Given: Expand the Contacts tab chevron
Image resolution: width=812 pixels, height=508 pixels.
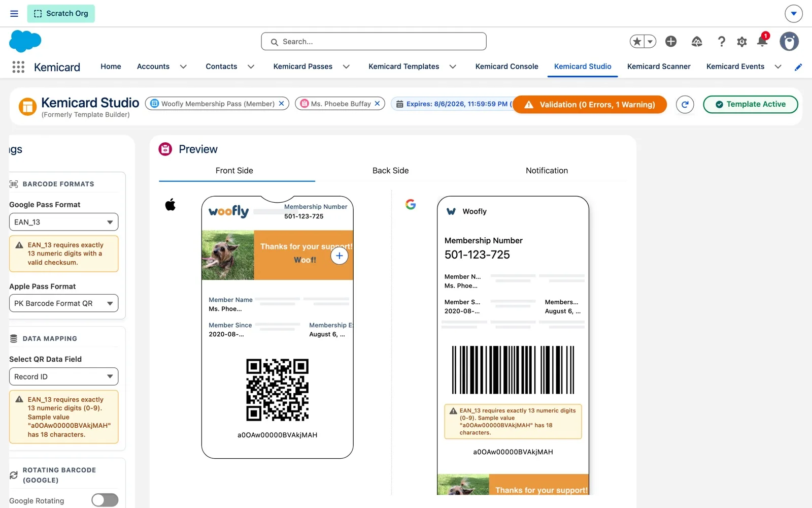Looking at the screenshot, I should tap(251, 67).
